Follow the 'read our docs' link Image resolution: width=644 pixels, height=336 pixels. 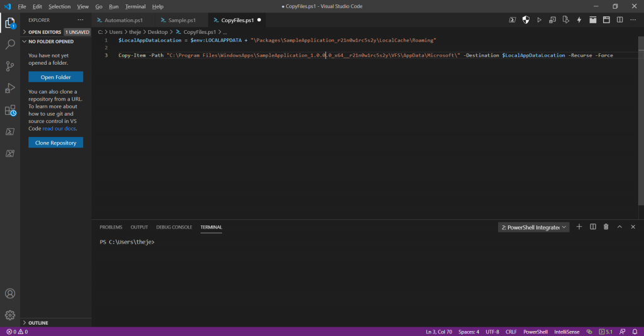[x=60, y=129]
